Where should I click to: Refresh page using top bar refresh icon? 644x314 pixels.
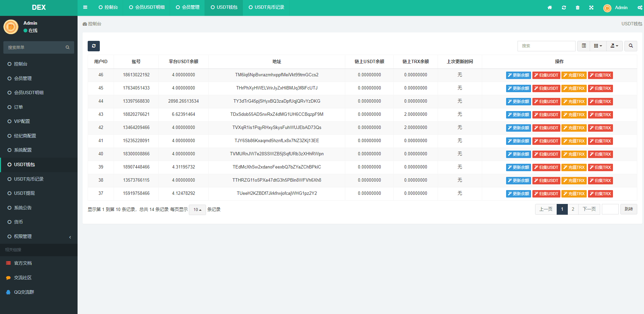point(564,7)
